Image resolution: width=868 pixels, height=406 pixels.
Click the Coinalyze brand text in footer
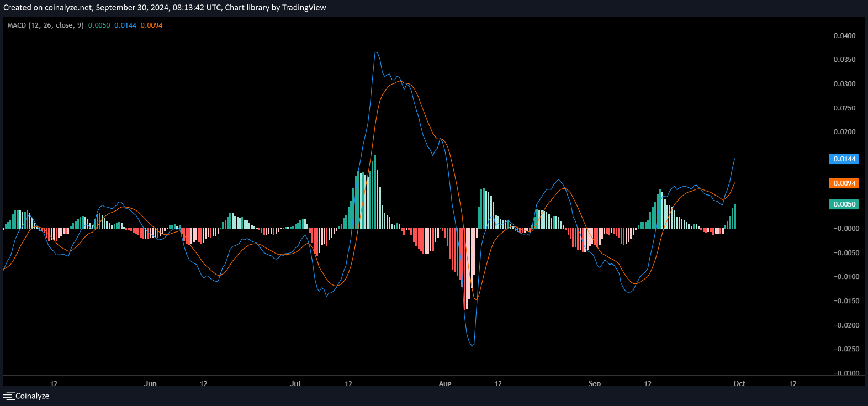[33, 396]
